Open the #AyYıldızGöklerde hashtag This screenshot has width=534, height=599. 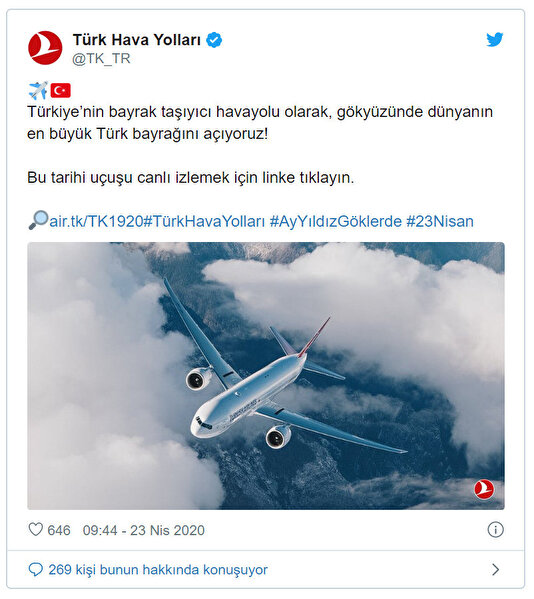(336, 221)
